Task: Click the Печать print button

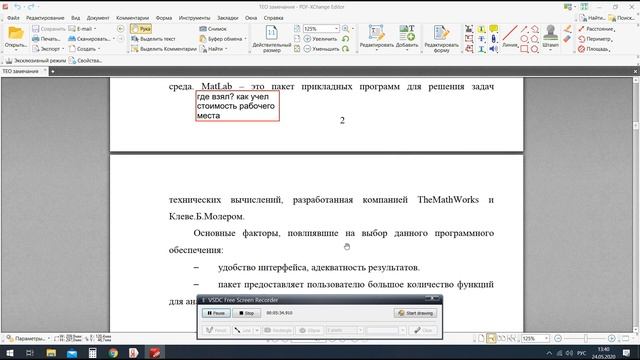Action: (46, 39)
